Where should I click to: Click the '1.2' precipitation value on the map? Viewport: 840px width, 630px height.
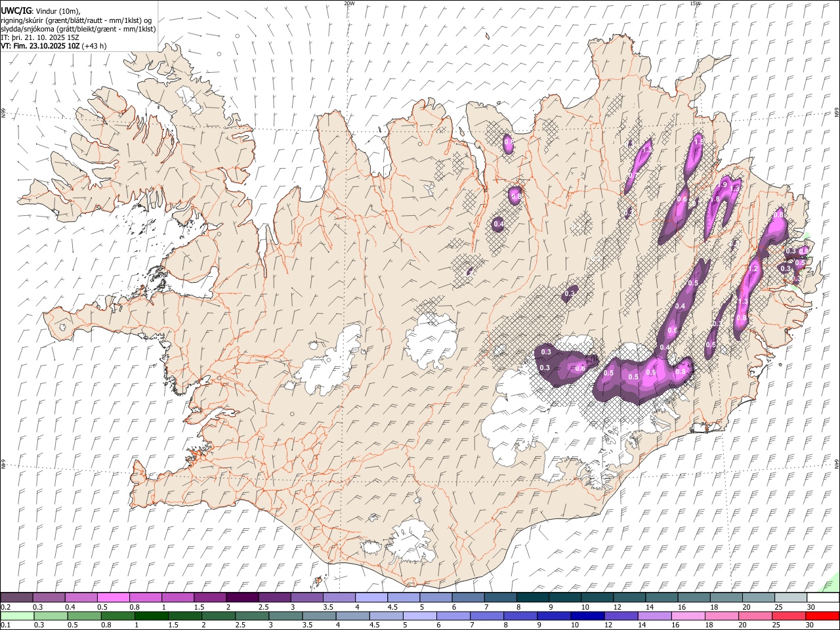point(753,269)
